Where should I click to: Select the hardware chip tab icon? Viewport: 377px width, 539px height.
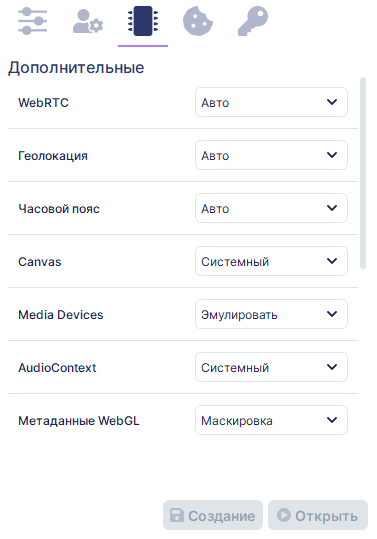(143, 21)
